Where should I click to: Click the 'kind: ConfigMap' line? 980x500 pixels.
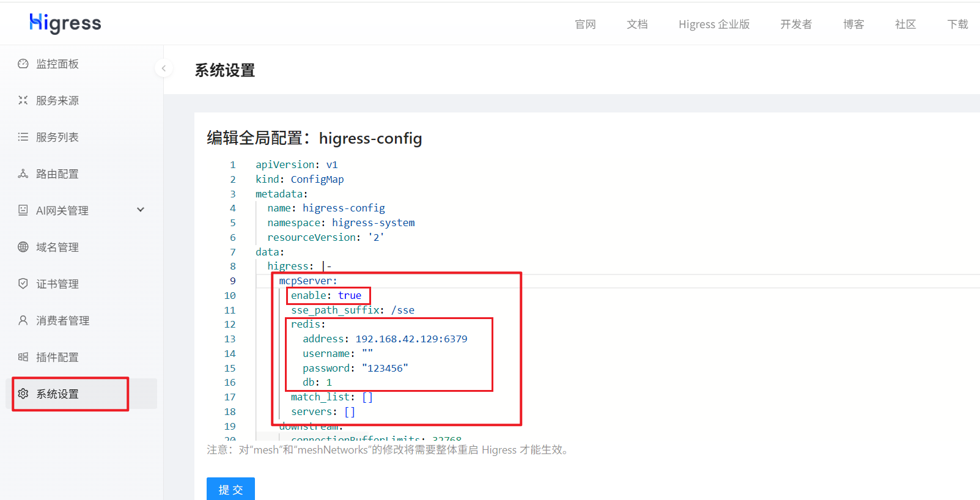coord(300,179)
